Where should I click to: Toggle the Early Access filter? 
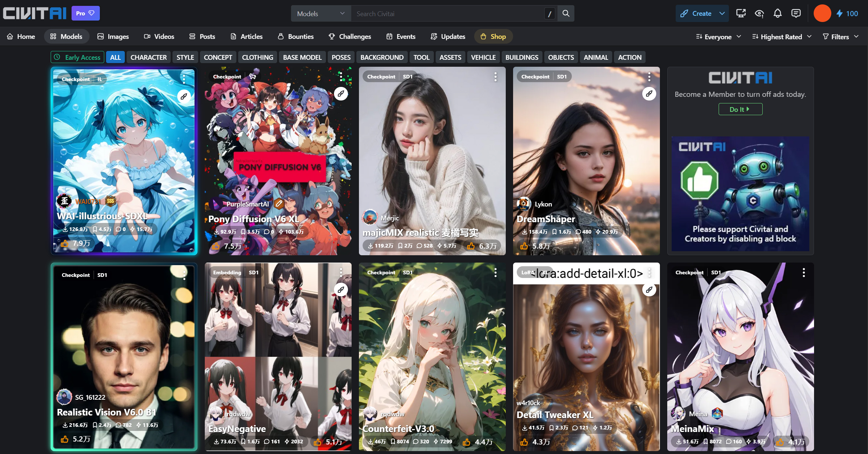[77, 57]
